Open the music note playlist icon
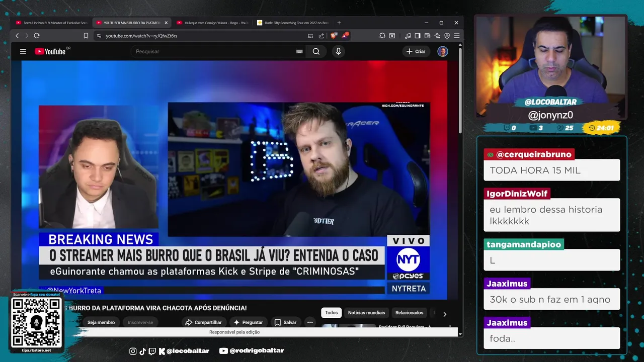This screenshot has width=644, height=362. pos(408,36)
